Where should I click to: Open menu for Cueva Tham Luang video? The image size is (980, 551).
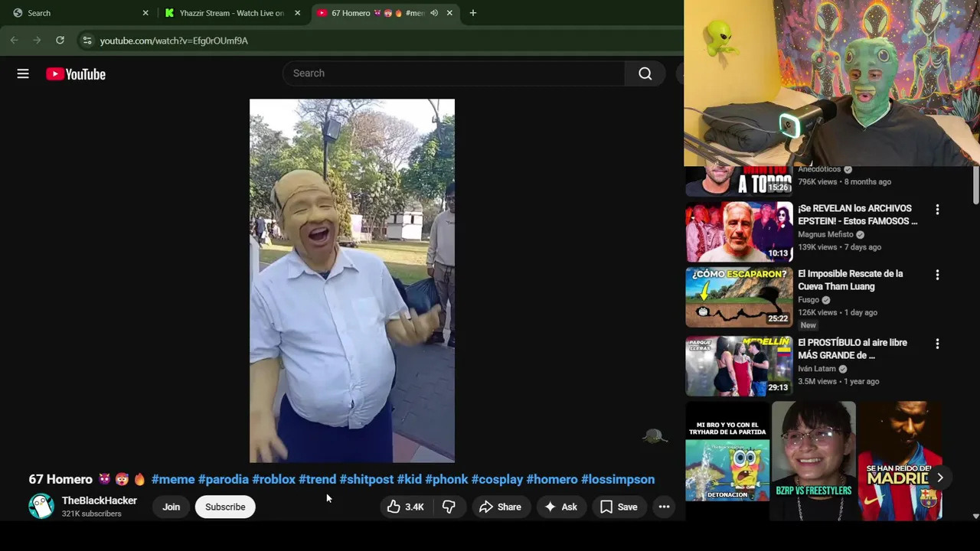tap(937, 274)
